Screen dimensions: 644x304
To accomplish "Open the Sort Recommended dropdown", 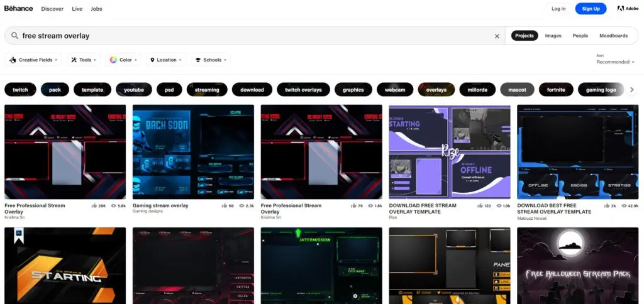I will click(x=615, y=62).
